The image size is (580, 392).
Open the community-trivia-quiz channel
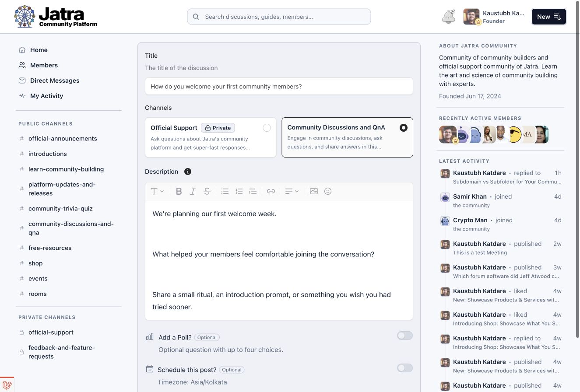click(x=60, y=209)
